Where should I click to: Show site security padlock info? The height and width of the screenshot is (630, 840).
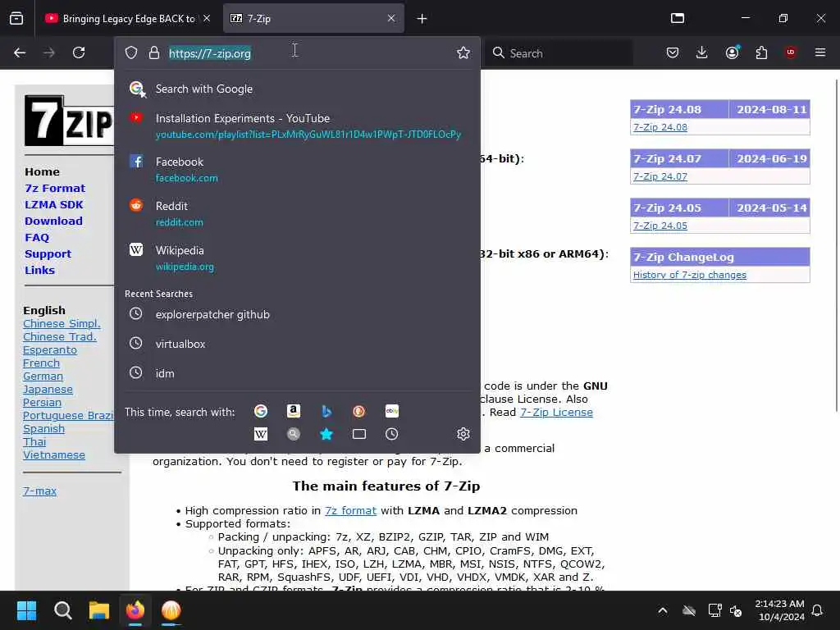tap(154, 52)
